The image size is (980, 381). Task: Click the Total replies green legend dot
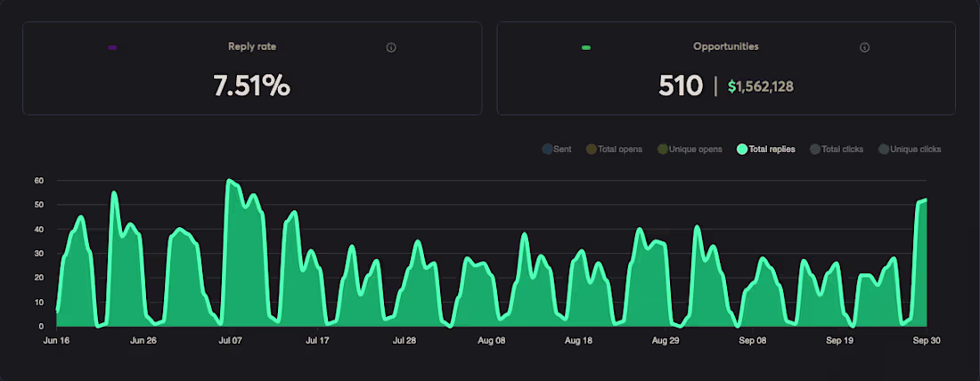point(742,150)
